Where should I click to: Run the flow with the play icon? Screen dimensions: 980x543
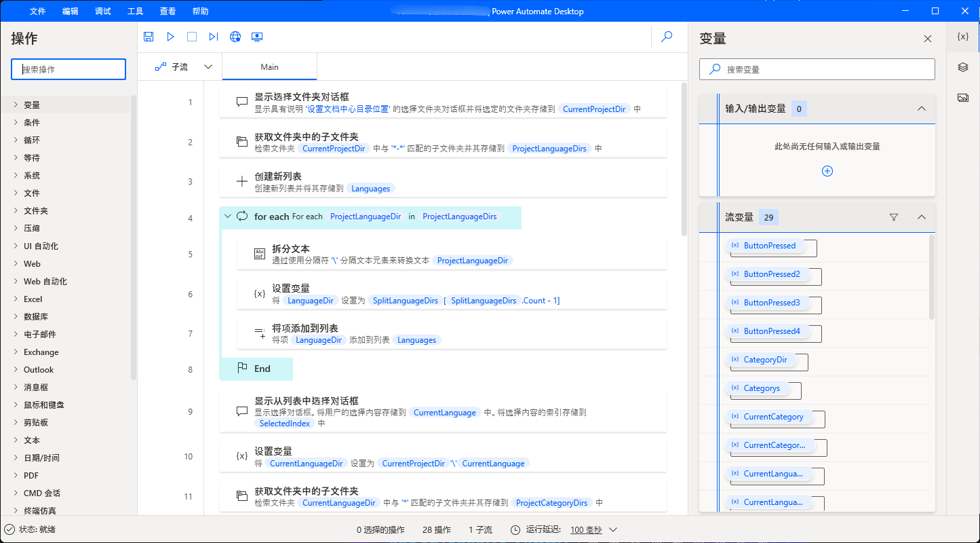[170, 37]
